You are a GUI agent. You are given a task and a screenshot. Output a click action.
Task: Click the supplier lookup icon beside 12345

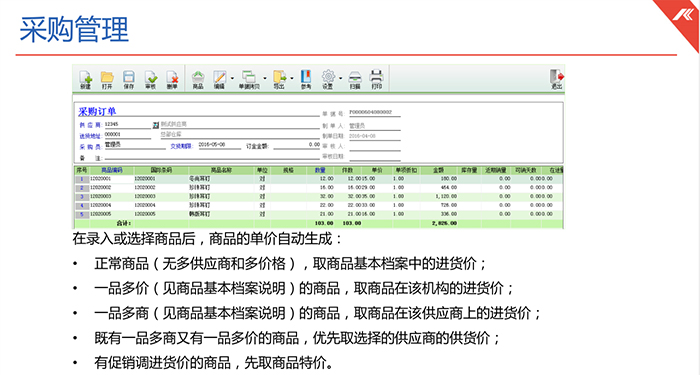(x=156, y=125)
